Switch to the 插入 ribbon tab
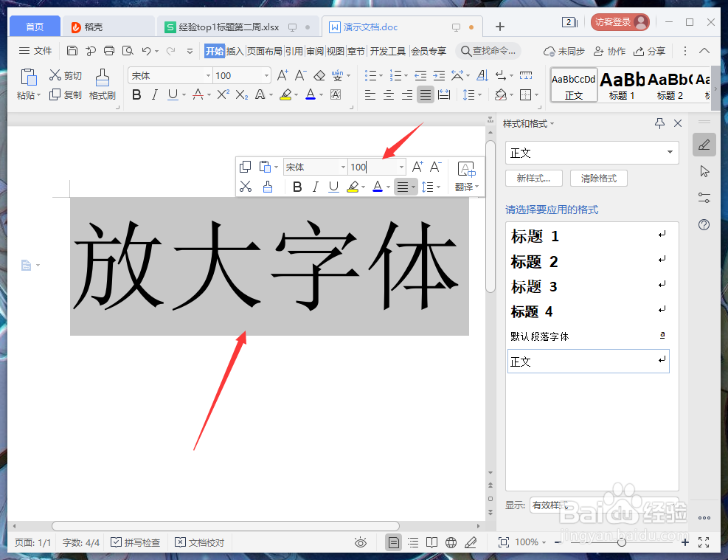This screenshot has width=728, height=560. click(x=235, y=51)
